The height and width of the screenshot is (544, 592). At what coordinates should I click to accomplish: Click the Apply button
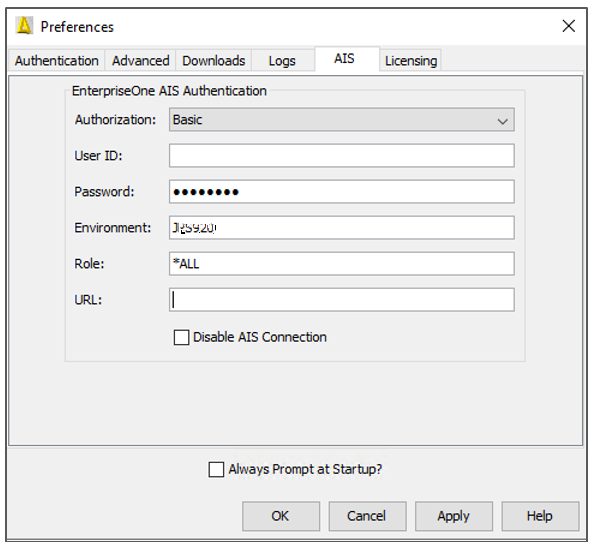coord(454,516)
